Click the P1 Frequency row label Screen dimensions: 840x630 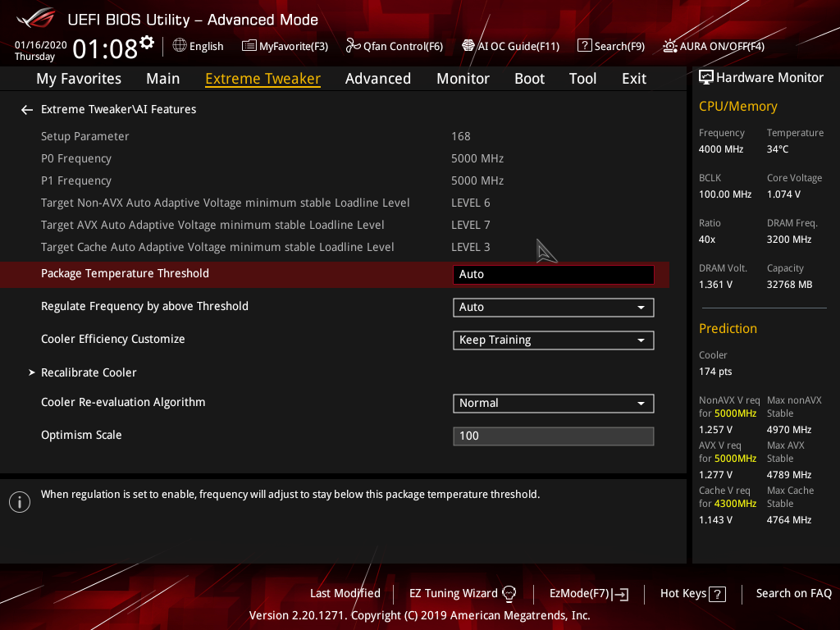[x=76, y=180]
